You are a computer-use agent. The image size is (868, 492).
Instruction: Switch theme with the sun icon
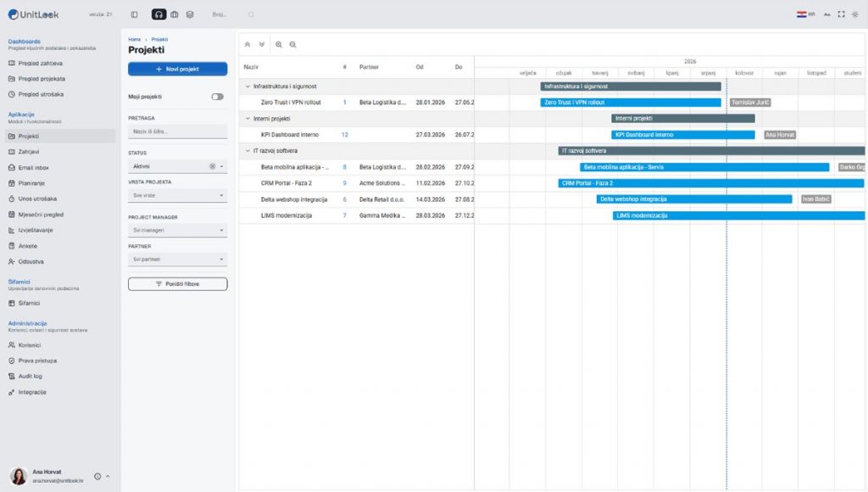click(854, 14)
